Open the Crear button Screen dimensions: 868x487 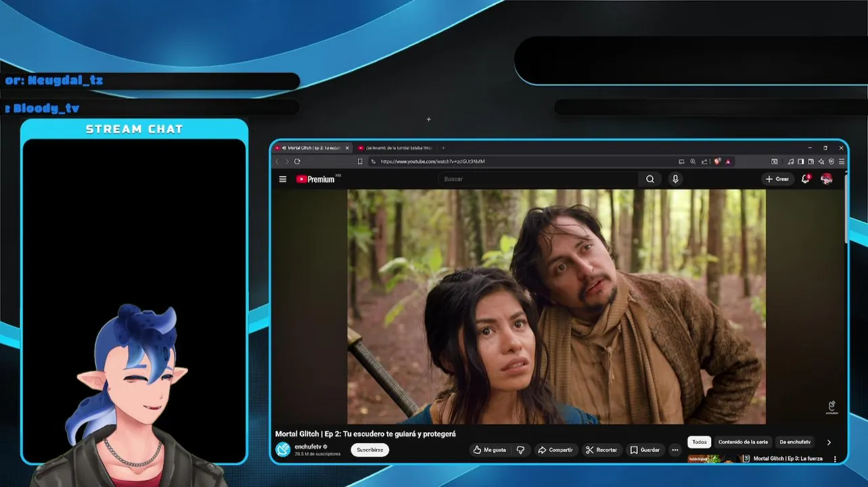(777, 179)
